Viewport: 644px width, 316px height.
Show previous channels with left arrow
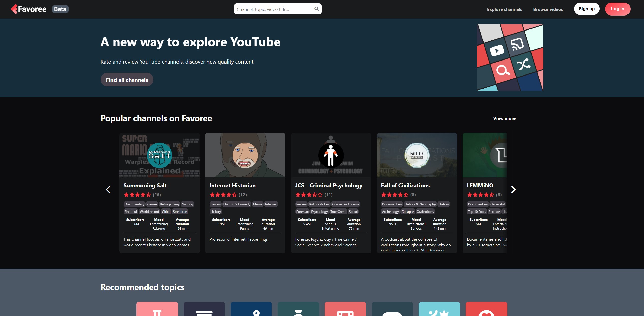(x=108, y=189)
